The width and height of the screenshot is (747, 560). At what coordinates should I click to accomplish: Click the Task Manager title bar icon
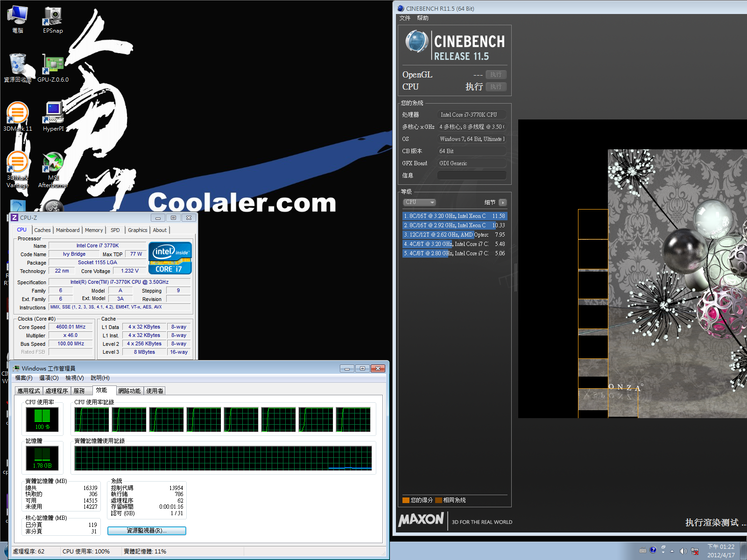tap(16, 368)
